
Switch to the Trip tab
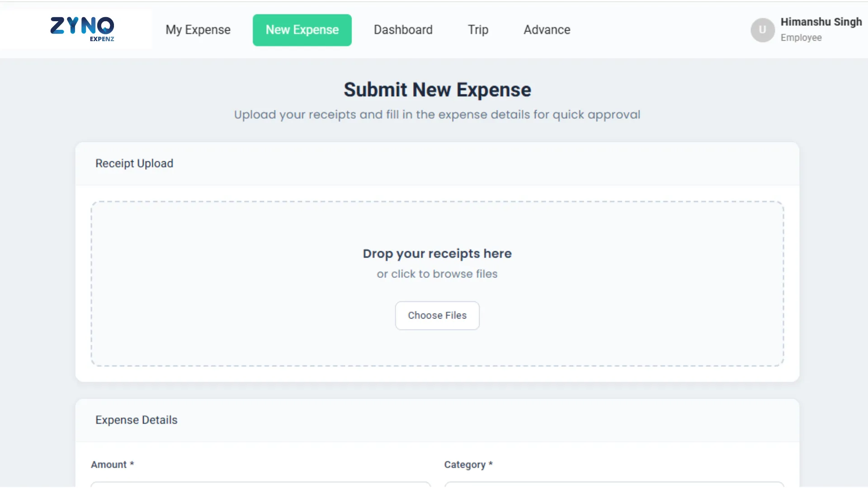click(x=478, y=30)
